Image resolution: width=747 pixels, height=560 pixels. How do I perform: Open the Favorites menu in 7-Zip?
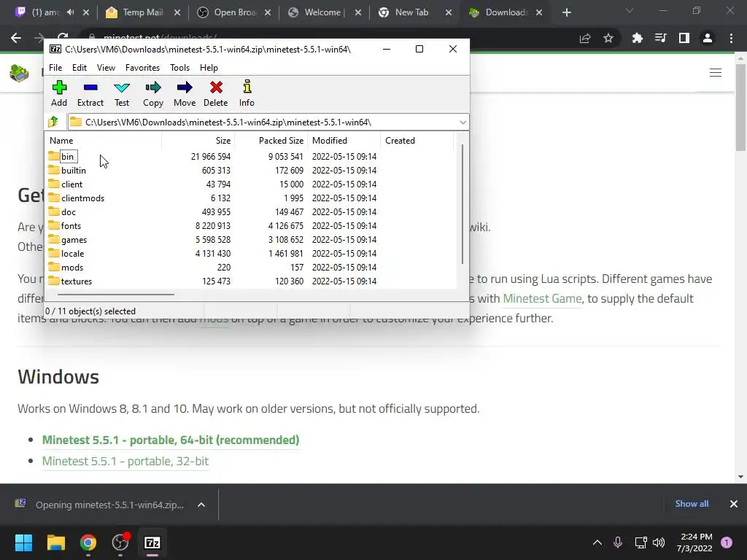click(x=142, y=68)
